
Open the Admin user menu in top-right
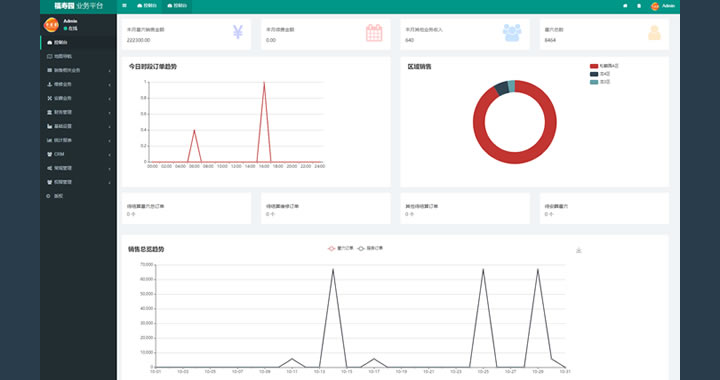pyautogui.click(x=663, y=6)
